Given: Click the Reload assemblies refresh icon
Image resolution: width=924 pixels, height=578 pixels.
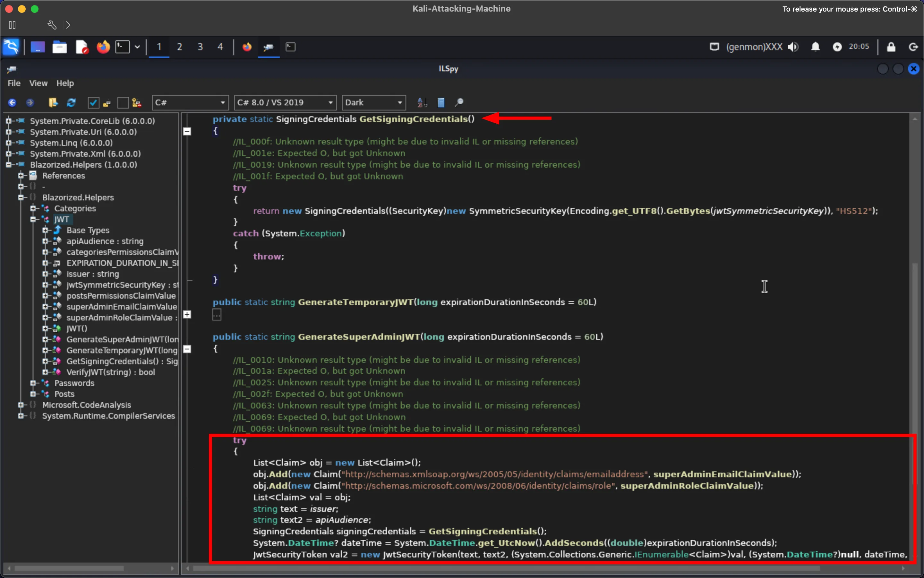Looking at the screenshot, I should coord(71,102).
